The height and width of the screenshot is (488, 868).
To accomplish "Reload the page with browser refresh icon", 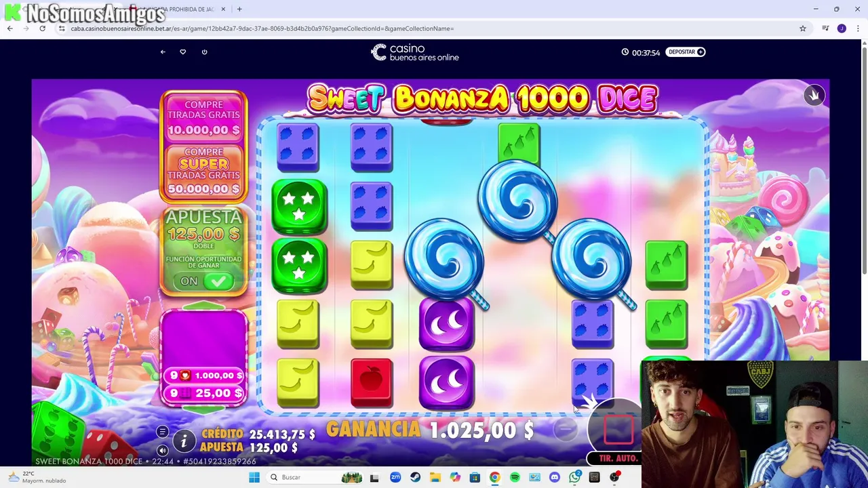I will click(x=42, y=28).
